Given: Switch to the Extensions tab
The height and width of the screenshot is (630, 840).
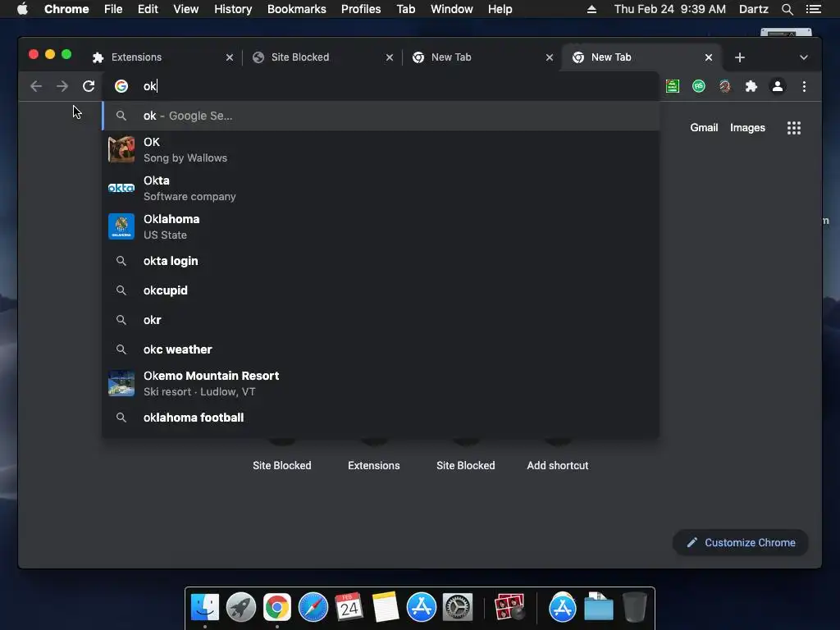Looking at the screenshot, I should 161,57.
